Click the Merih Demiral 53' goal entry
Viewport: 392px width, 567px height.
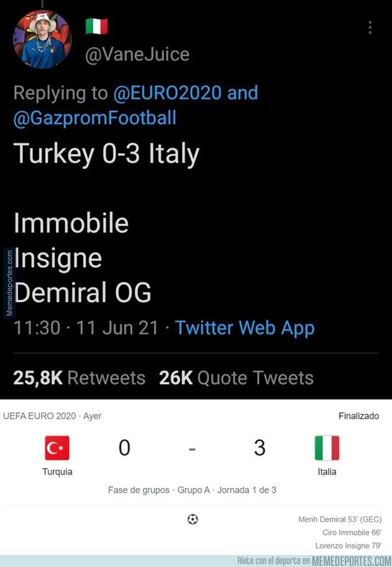340,519
